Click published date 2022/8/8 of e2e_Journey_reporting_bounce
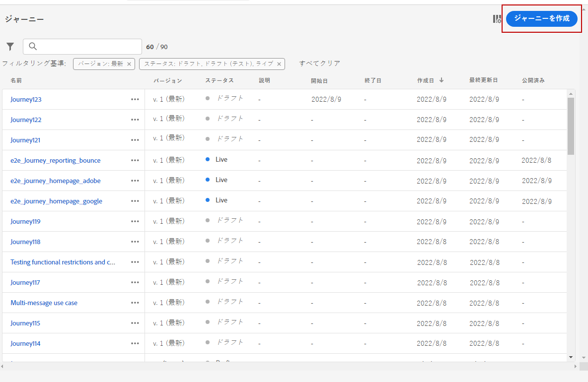Image resolution: width=588 pixels, height=382 pixels. [536, 160]
